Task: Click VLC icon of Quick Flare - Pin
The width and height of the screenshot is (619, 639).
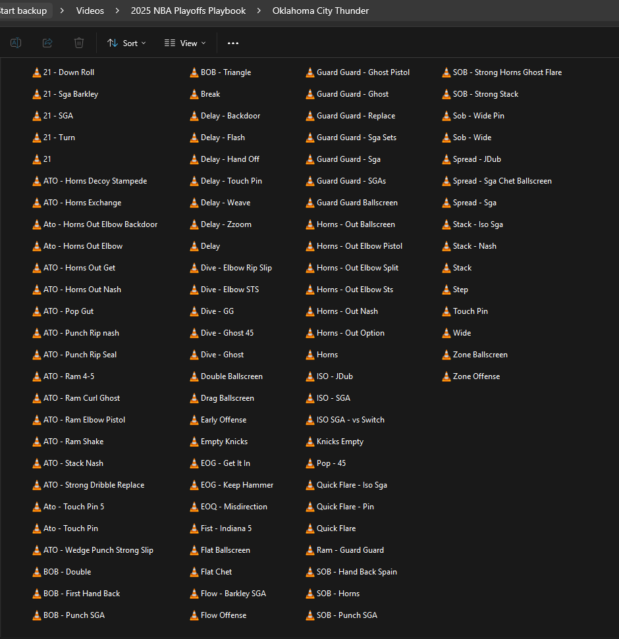Action: (x=310, y=507)
